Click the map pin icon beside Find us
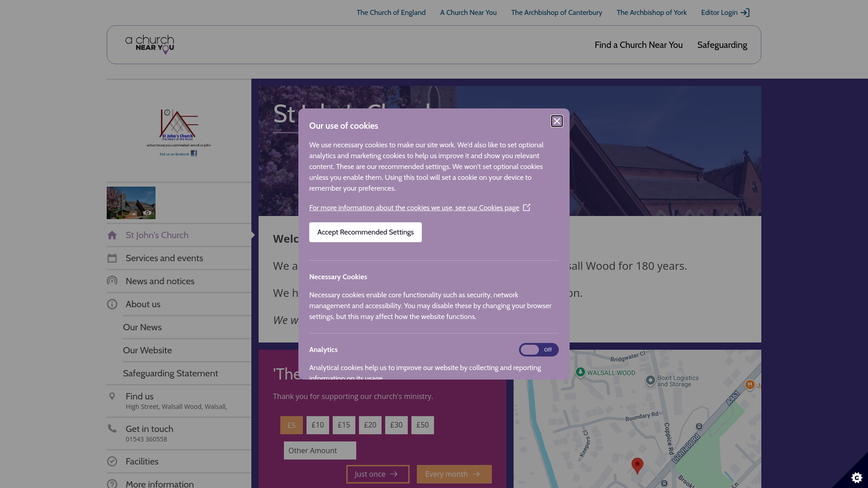Viewport: 868px width, 488px height. tap(112, 396)
